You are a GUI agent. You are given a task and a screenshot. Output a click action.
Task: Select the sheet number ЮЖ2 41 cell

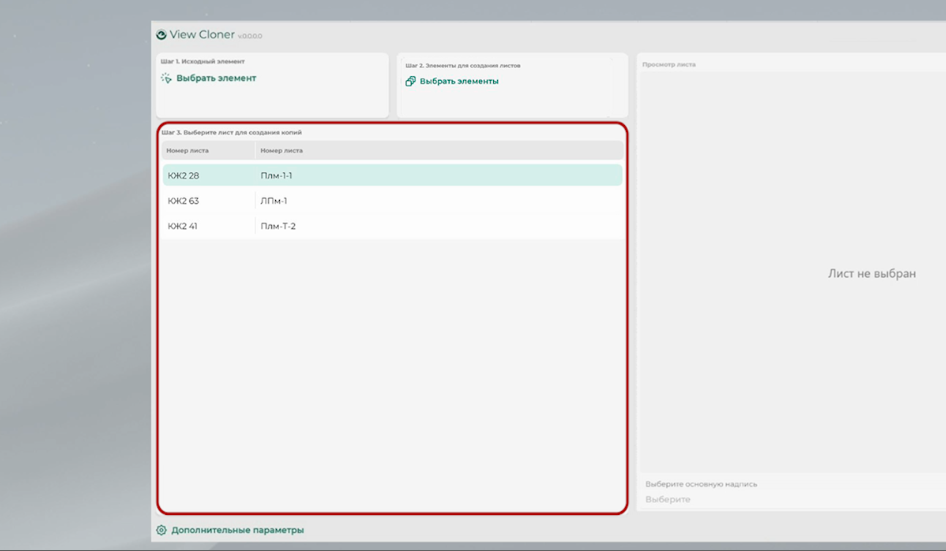pyautogui.click(x=183, y=226)
